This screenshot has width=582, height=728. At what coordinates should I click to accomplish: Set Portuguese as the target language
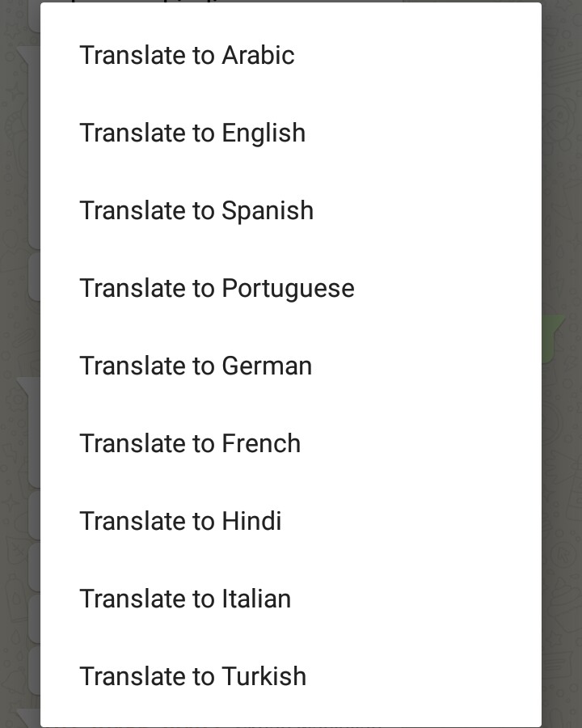click(x=291, y=288)
